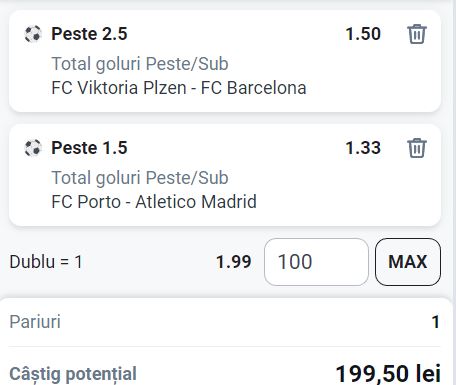
Task: Click the football icon beside Peste 2.5
Action: coord(33,34)
